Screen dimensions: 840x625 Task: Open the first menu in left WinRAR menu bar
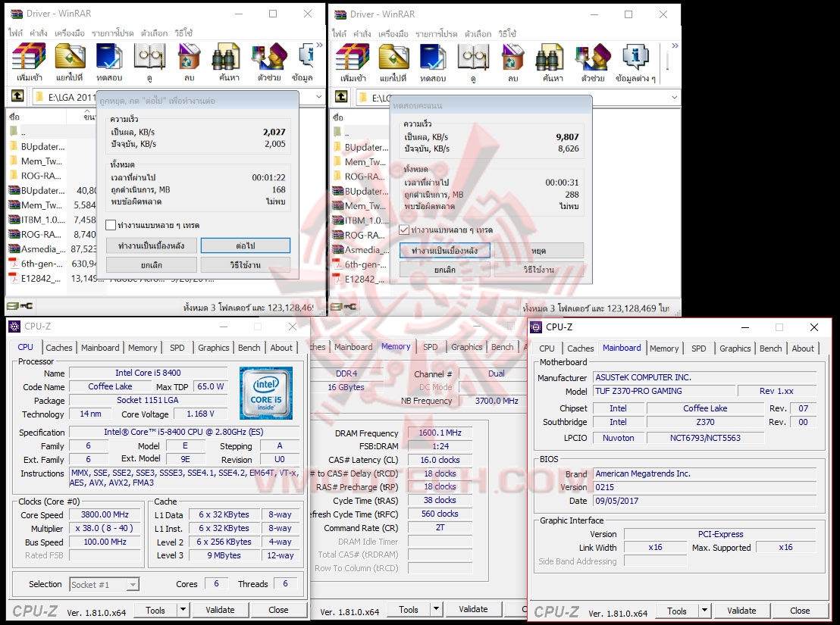click(x=15, y=33)
